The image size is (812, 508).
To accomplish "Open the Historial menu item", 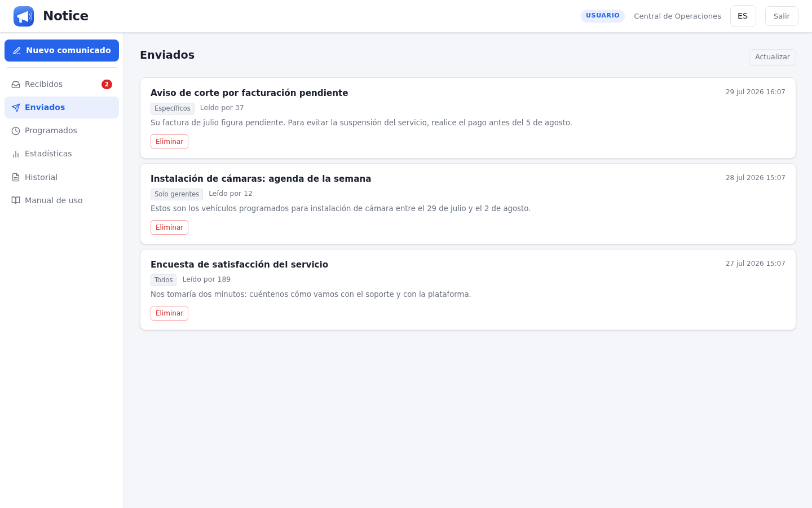I will point(61,177).
